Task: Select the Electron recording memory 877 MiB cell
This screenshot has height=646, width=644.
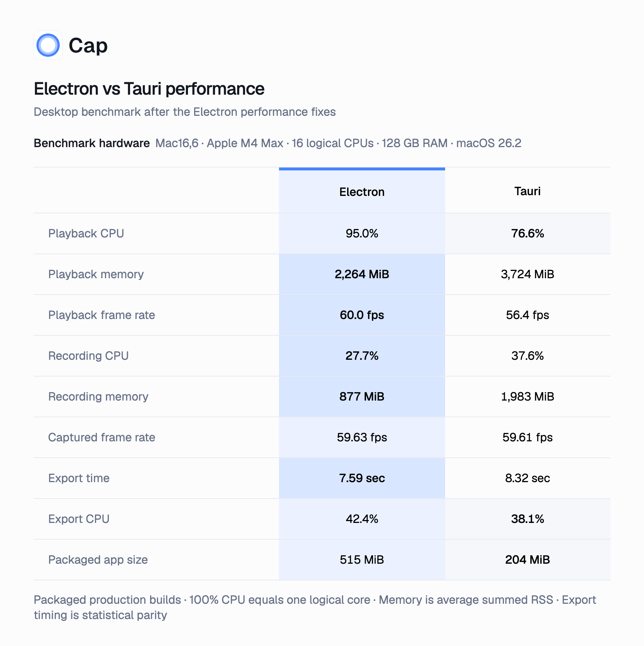Action: (x=362, y=397)
